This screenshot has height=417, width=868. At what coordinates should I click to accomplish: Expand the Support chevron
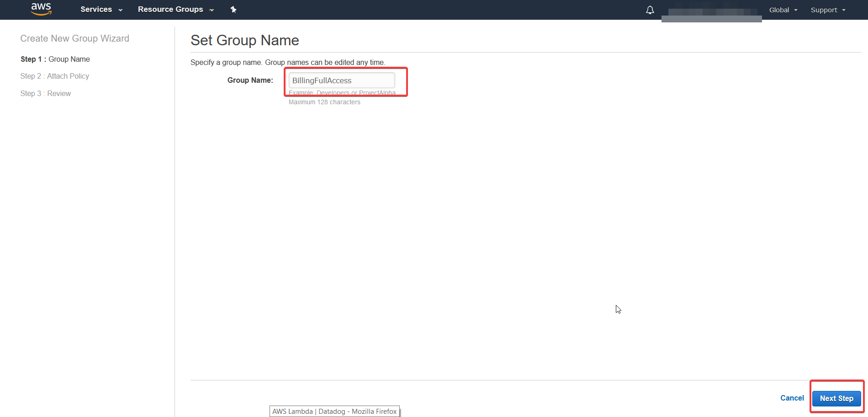click(842, 10)
